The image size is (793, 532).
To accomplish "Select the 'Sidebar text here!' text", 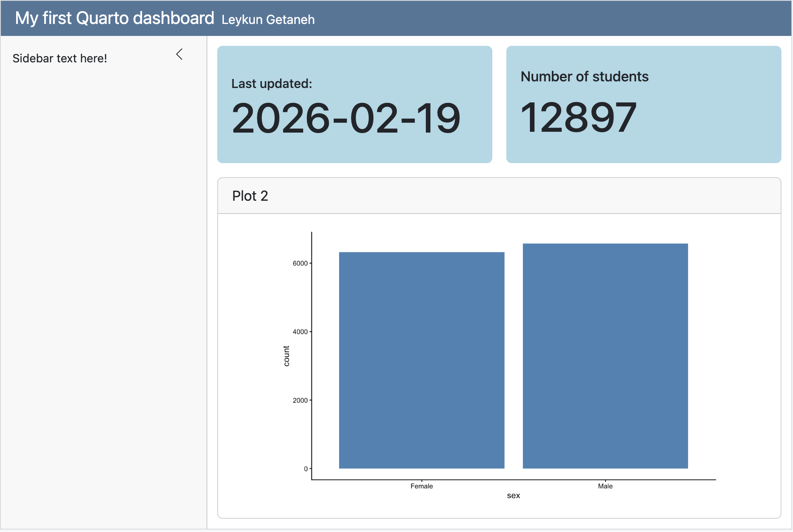I will [59, 58].
